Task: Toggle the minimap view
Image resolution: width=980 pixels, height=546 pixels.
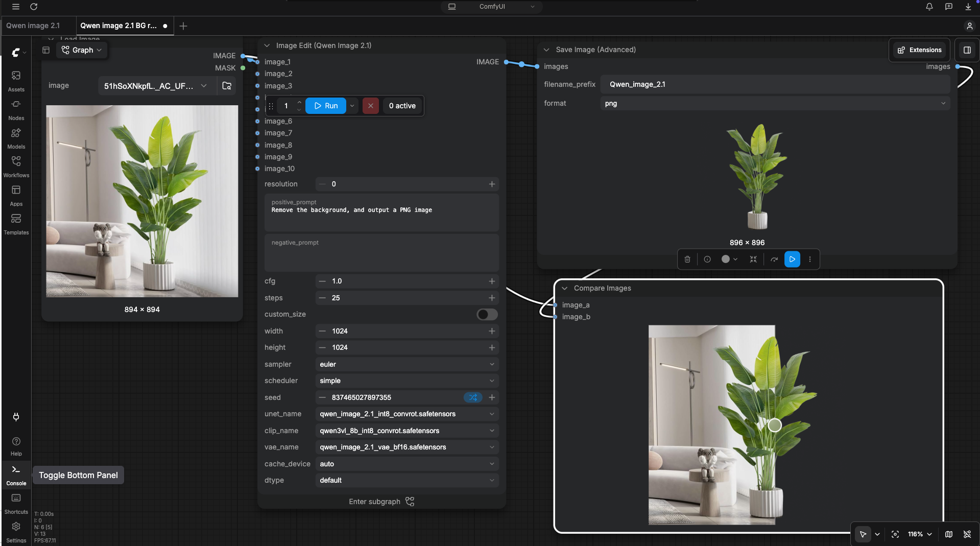Action: point(948,534)
